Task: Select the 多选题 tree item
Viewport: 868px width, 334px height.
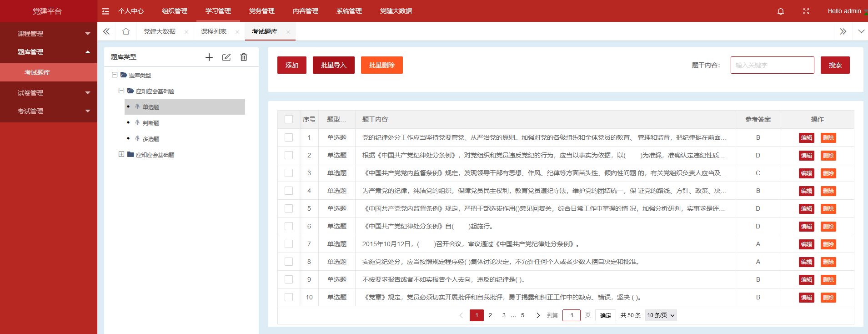Action: pyautogui.click(x=151, y=139)
